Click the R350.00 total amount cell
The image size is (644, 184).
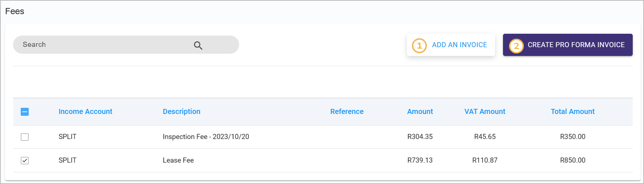573,136
